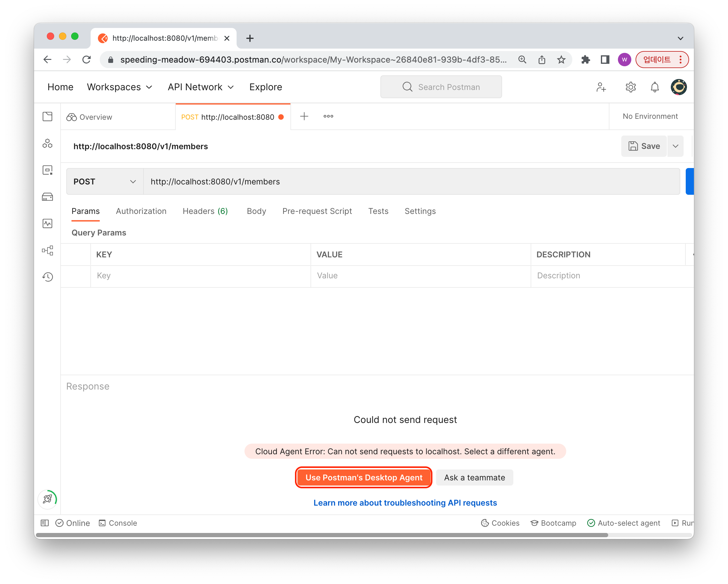Open Postman settings gear icon
The height and width of the screenshot is (584, 728).
(630, 87)
